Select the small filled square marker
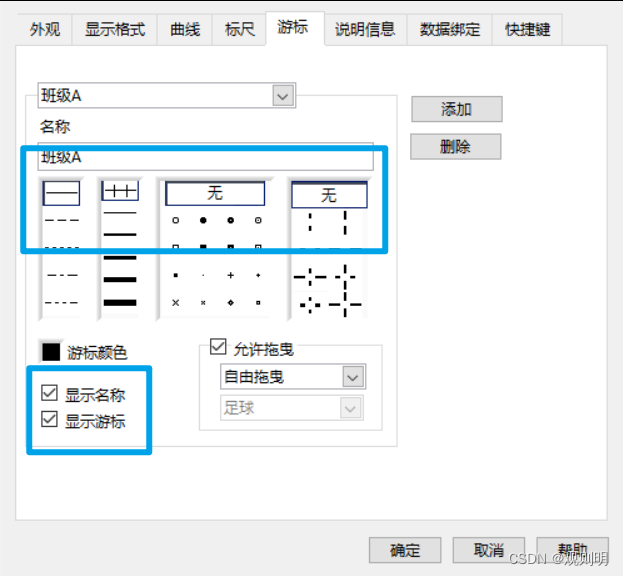 pyautogui.click(x=176, y=275)
